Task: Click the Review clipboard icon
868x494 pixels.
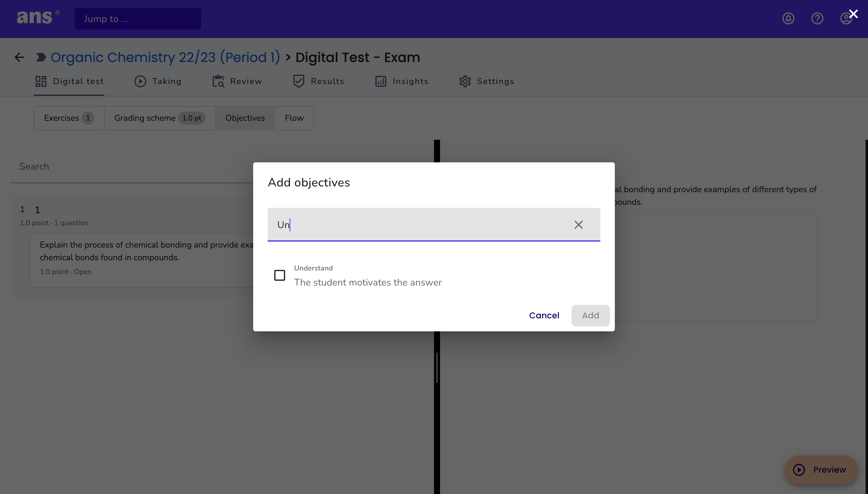Action: tap(218, 81)
